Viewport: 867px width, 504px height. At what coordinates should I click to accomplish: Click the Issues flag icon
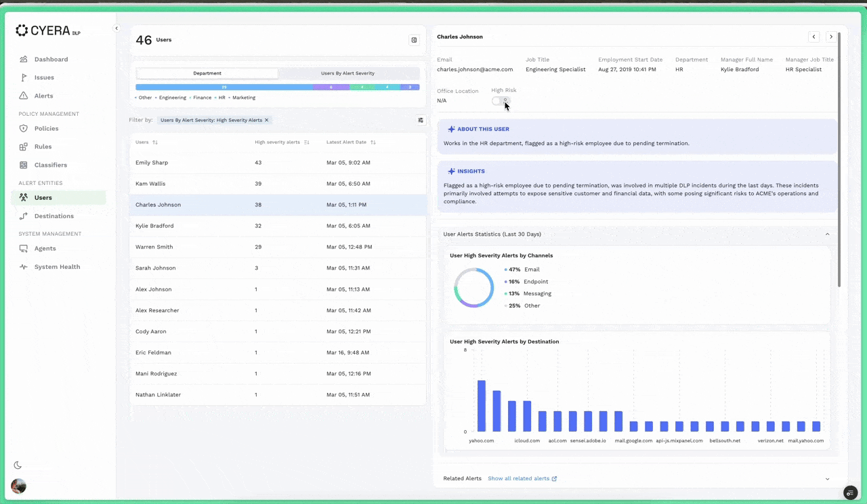pyautogui.click(x=24, y=78)
